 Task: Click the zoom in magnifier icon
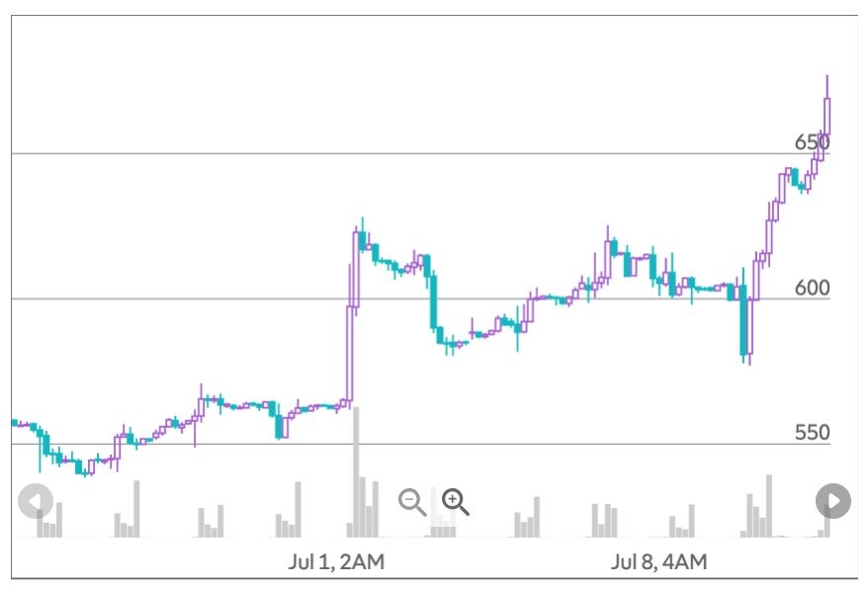455,502
